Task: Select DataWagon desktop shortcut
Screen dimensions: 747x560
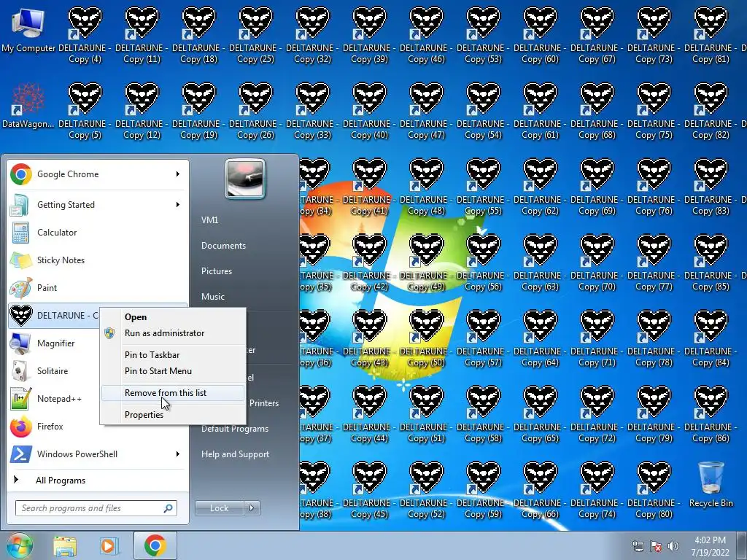Action: pos(28,106)
